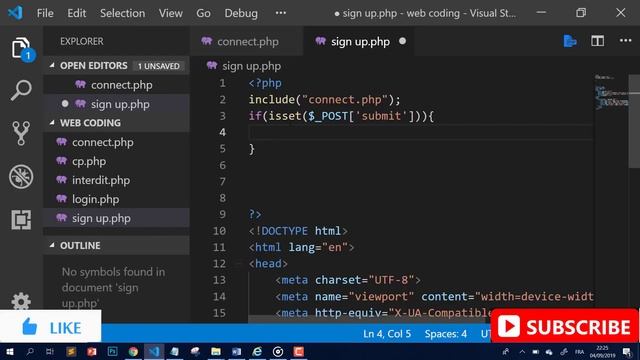Open the Debug menu
Image resolution: width=640 pixels, height=360 pixels.
241,13
